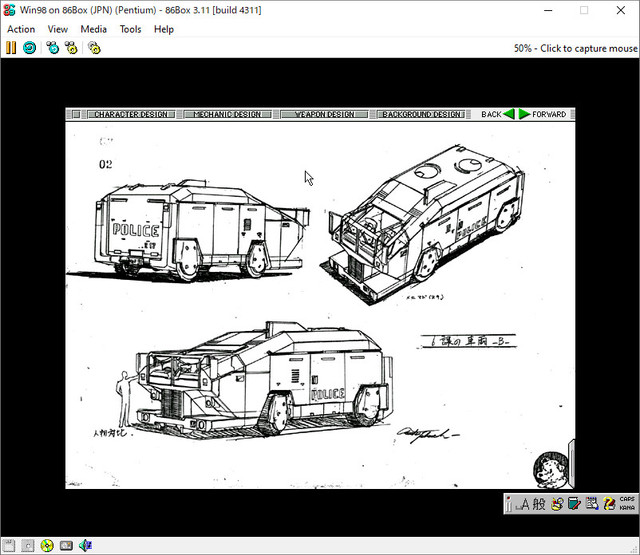Screen dimensions: 640x555
Task: Switch to the CHARACTER DESIGN tab
Action: (131, 114)
